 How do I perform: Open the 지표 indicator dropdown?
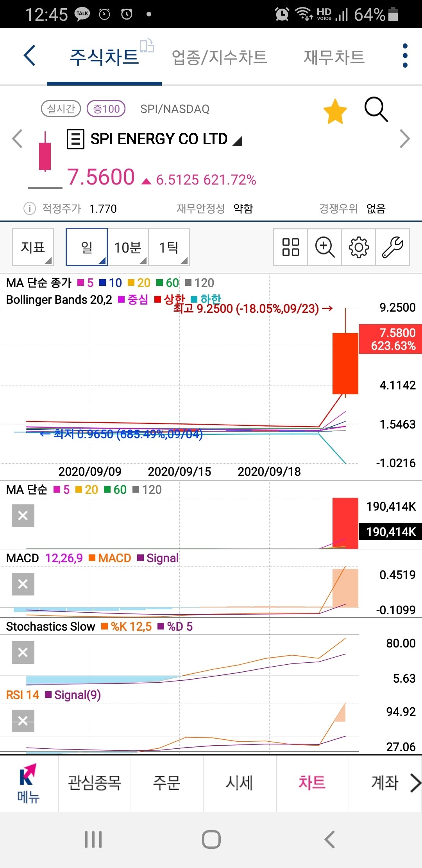33,247
